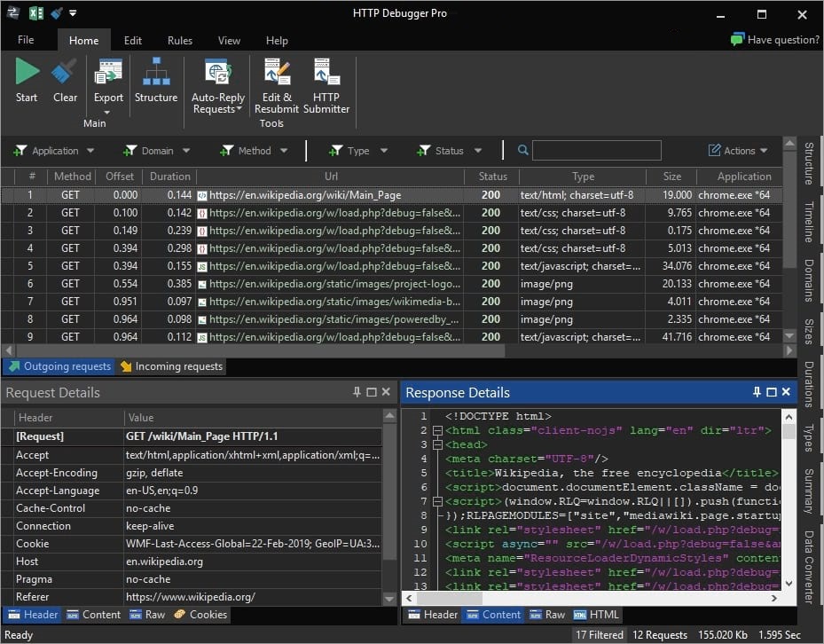The image size is (824, 644).
Task: Open the HTML tab in Response Details
Action: click(x=596, y=615)
